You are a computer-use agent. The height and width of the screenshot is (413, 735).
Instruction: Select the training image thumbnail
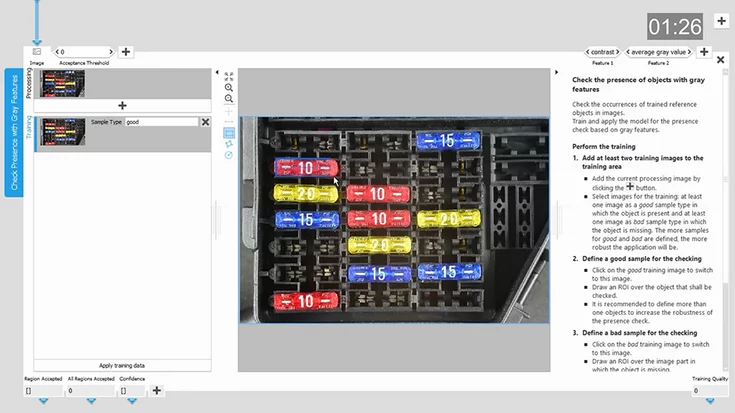(62, 132)
